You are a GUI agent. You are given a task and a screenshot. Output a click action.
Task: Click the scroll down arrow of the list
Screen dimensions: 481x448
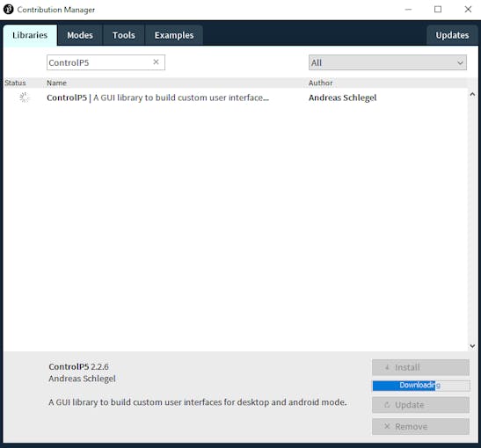coord(472,345)
